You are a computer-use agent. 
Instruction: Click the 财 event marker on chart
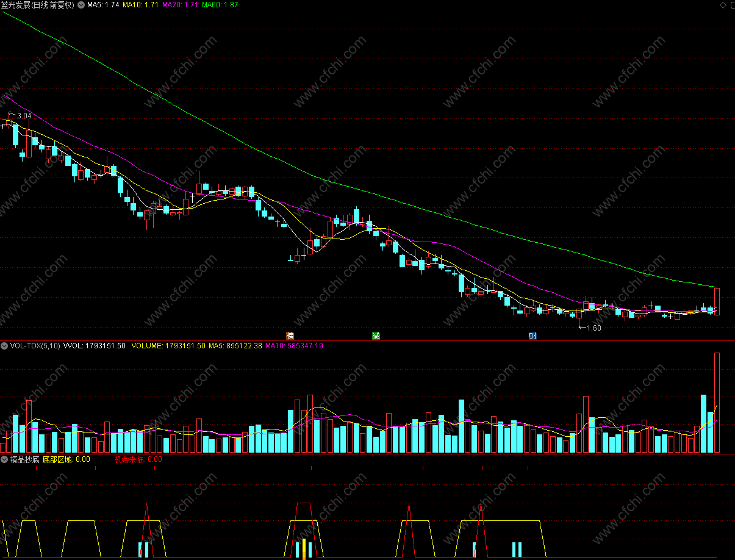[x=532, y=336]
